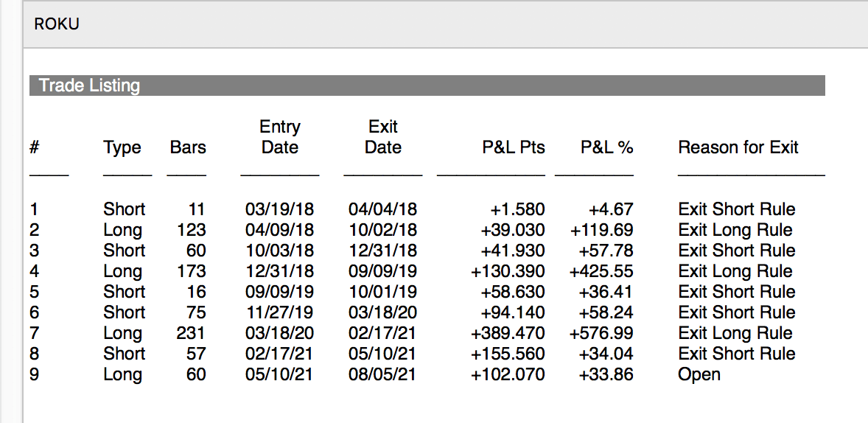Click the Open exit reason of trade 9
This screenshot has width=868, height=423.
699,374
